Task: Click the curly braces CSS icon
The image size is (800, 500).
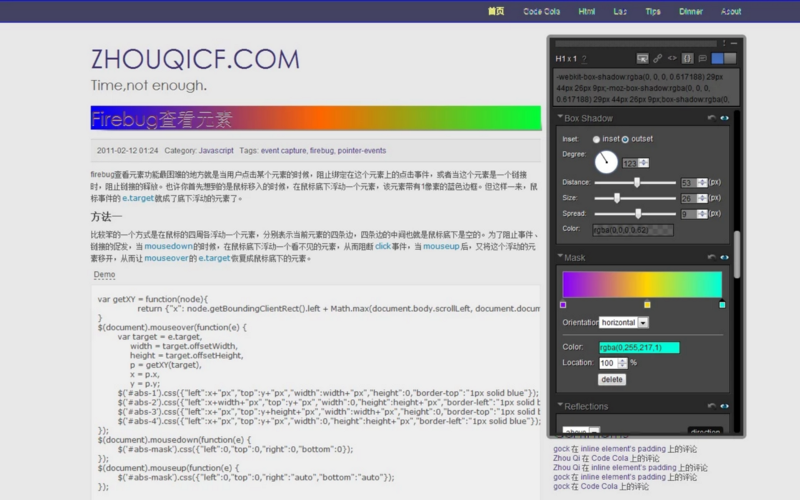Action: pos(687,59)
